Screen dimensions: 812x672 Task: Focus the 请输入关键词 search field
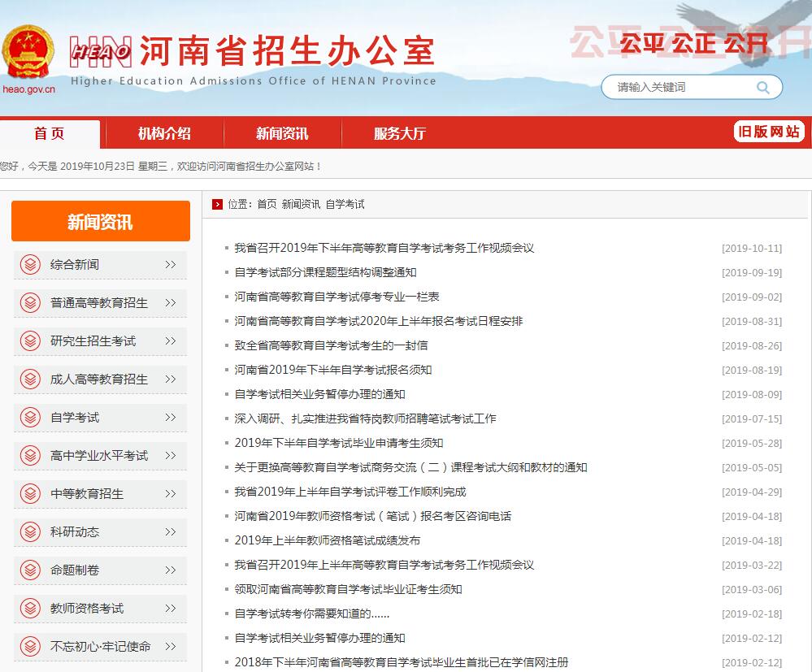pyautogui.click(x=679, y=88)
